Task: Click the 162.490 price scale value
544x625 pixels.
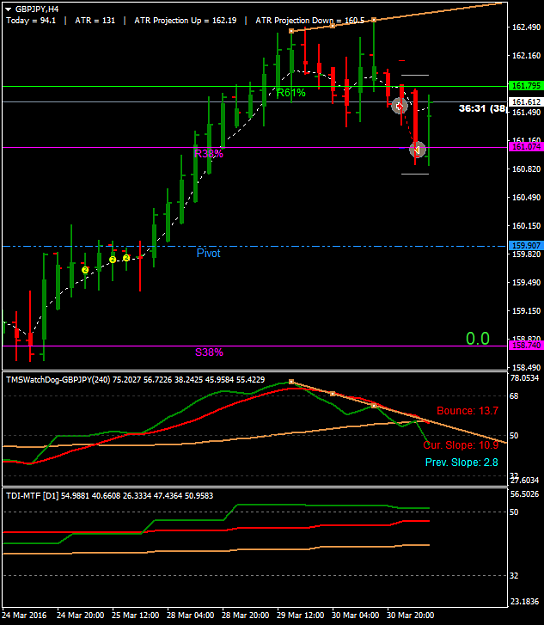Action: [x=526, y=27]
